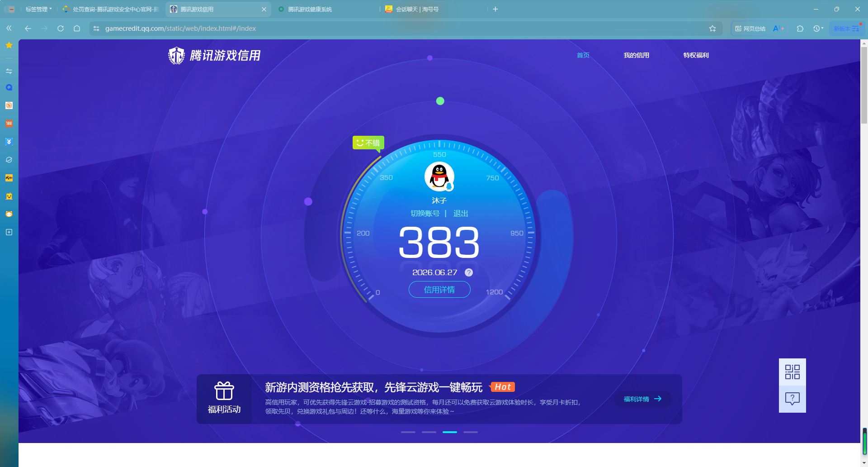Click the 福利活动 gift icon
The image size is (868, 467).
(224, 391)
